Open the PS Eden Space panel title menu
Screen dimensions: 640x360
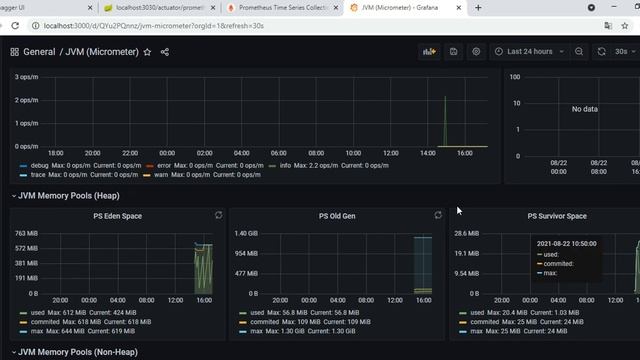(118, 216)
